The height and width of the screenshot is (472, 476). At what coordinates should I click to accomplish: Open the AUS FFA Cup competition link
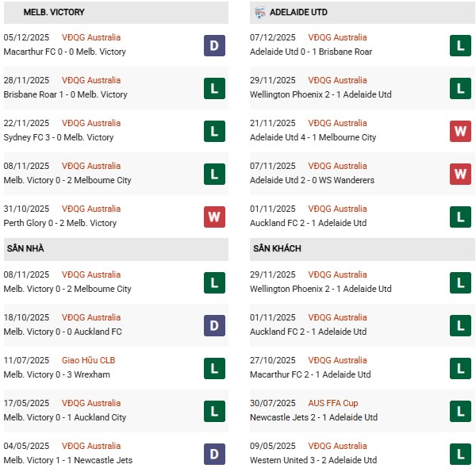tap(335, 403)
